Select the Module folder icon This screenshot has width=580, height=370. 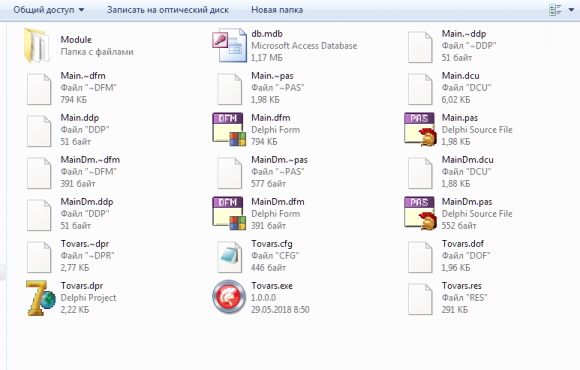point(37,46)
